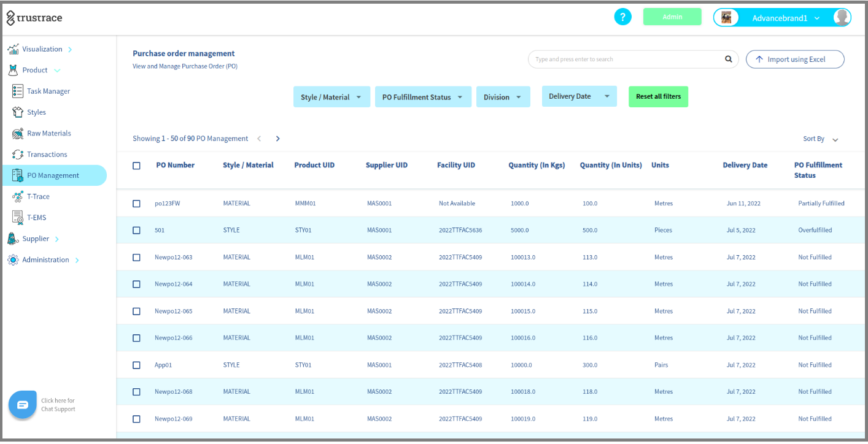Click the Overfulfilled status in row 501
This screenshot has width=868, height=444.
(x=815, y=231)
